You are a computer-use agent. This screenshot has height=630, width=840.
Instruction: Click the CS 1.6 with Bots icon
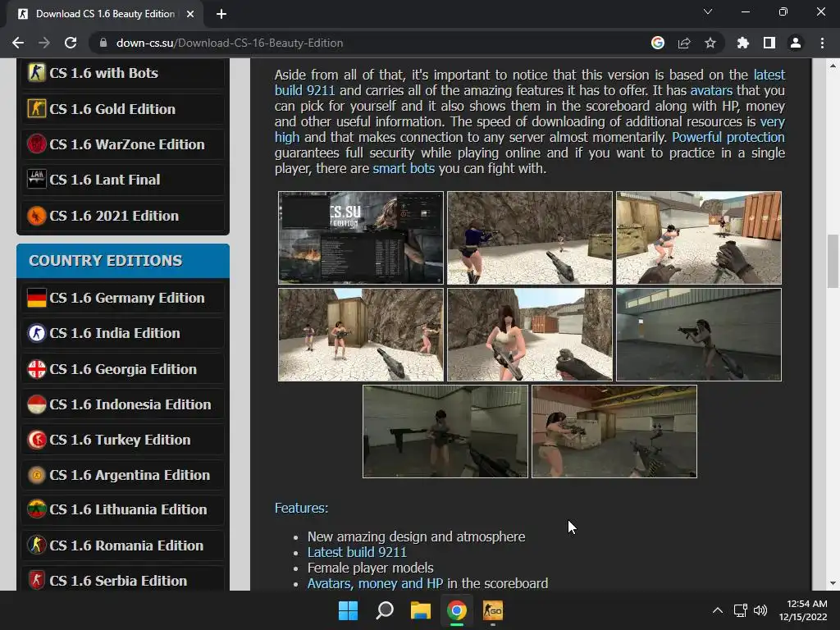[36, 72]
